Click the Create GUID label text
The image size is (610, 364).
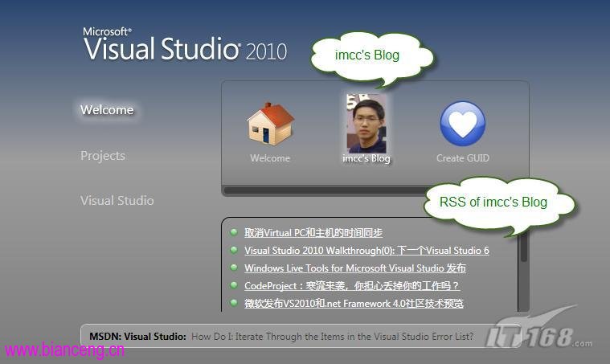pos(463,158)
